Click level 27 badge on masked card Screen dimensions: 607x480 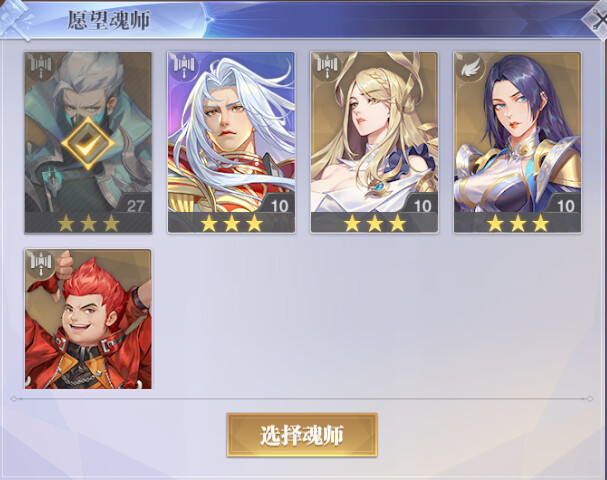coord(135,205)
